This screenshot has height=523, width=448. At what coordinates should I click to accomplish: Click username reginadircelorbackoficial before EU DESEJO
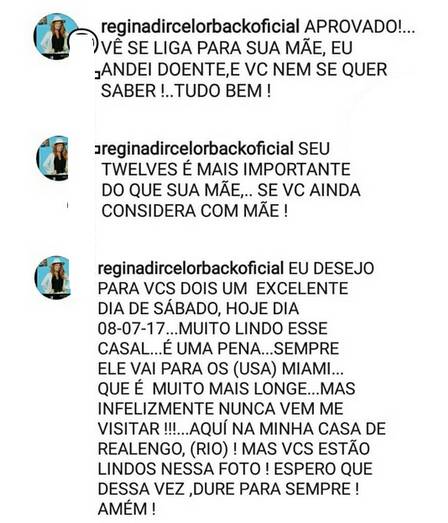coord(191,269)
